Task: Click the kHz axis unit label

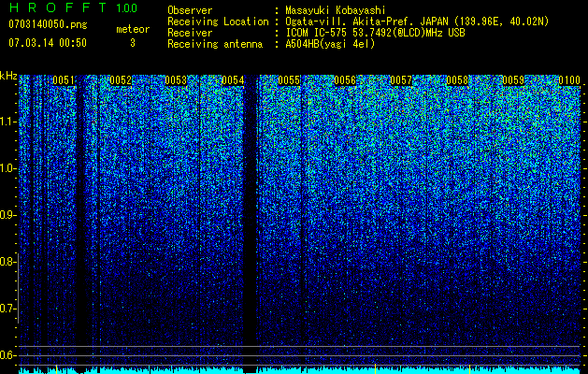Action: (8, 76)
